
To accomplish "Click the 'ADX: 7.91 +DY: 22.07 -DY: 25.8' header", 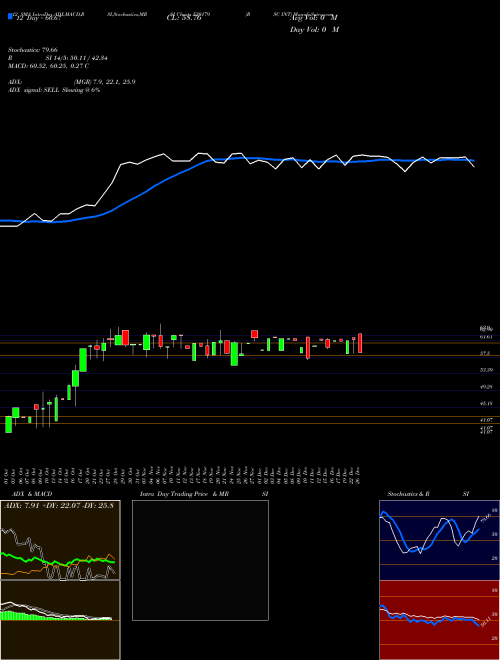I will (x=59, y=505).
